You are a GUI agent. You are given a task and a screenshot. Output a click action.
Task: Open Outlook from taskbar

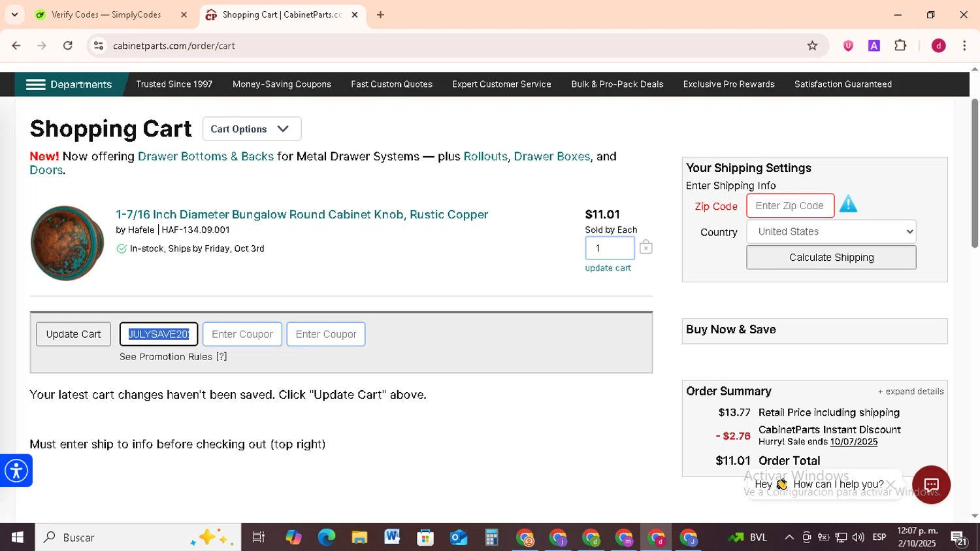[459, 537]
